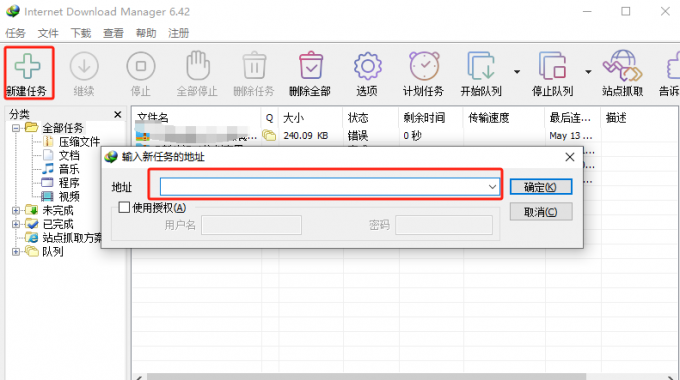
Task: Click the 删除全部 delete all icon
Action: tap(311, 66)
